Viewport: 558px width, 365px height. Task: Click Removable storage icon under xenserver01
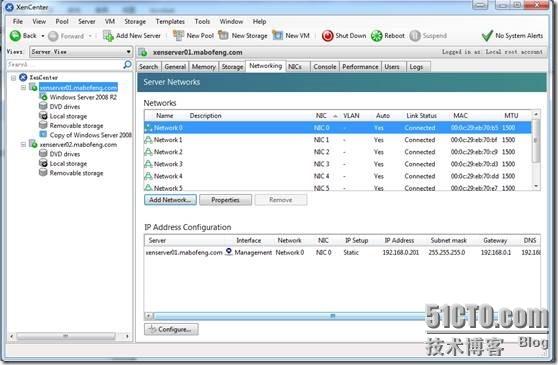[x=43, y=125]
